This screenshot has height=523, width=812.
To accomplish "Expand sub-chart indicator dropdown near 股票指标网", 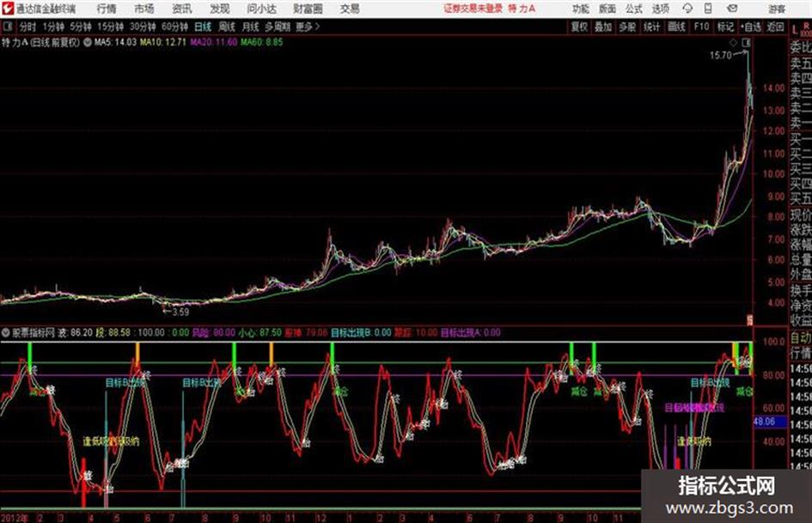I will pyautogui.click(x=6, y=332).
